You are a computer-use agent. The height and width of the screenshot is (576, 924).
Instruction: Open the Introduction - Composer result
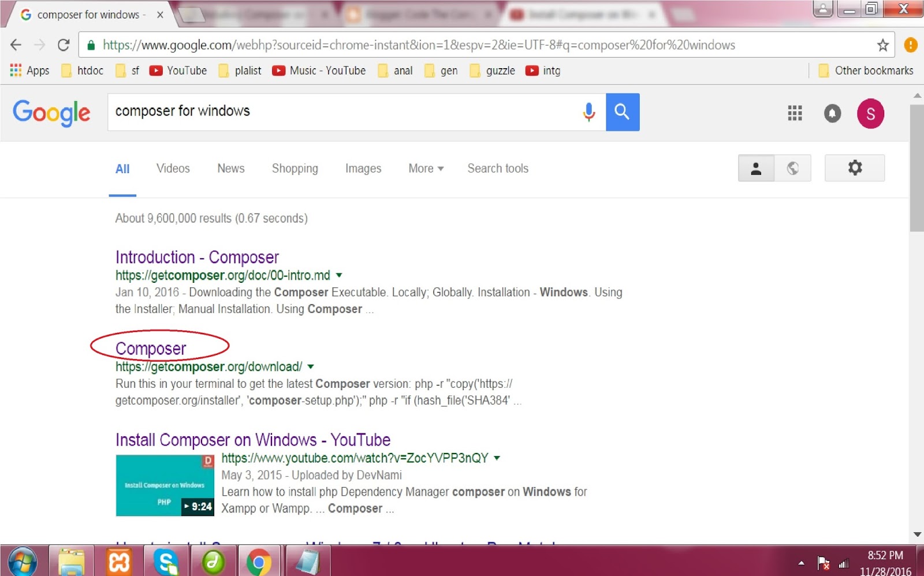(x=197, y=257)
